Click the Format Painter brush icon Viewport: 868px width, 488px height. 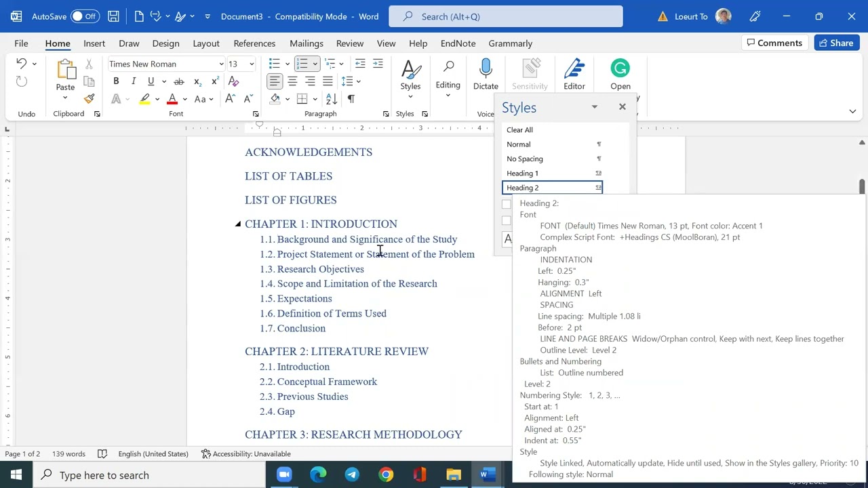tap(89, 99)
